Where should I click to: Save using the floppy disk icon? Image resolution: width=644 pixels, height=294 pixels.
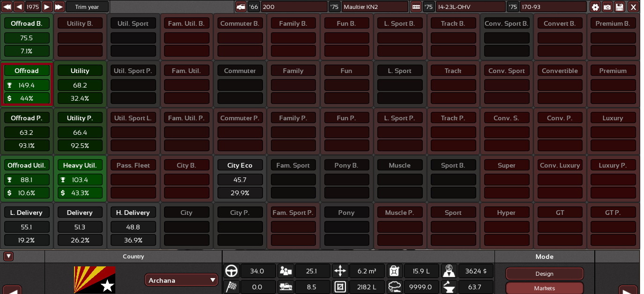pyautogui.click(x=620, y=7)
